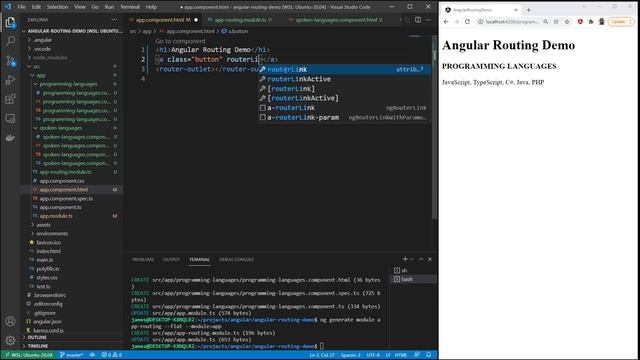The width and height of the screenshot is (640, 360).
Task: Create a new terminal with plus icon
Action: tap(405, 259)
